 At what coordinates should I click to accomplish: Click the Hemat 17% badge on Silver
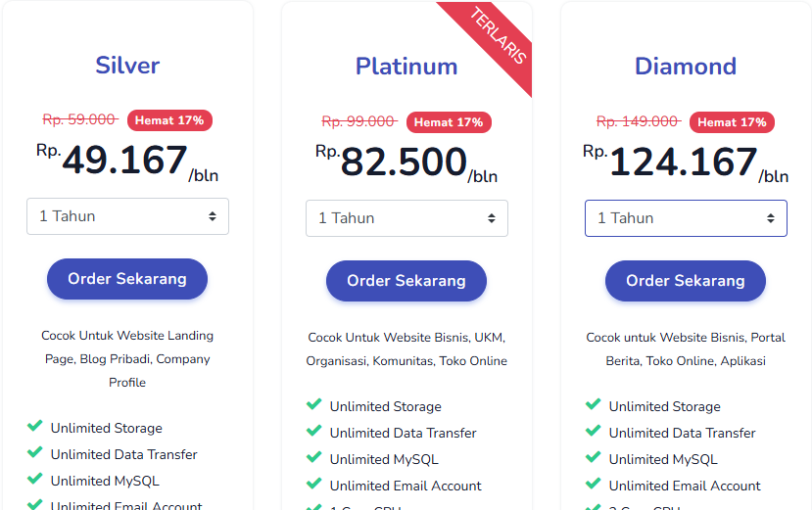(x=169, y=120)
